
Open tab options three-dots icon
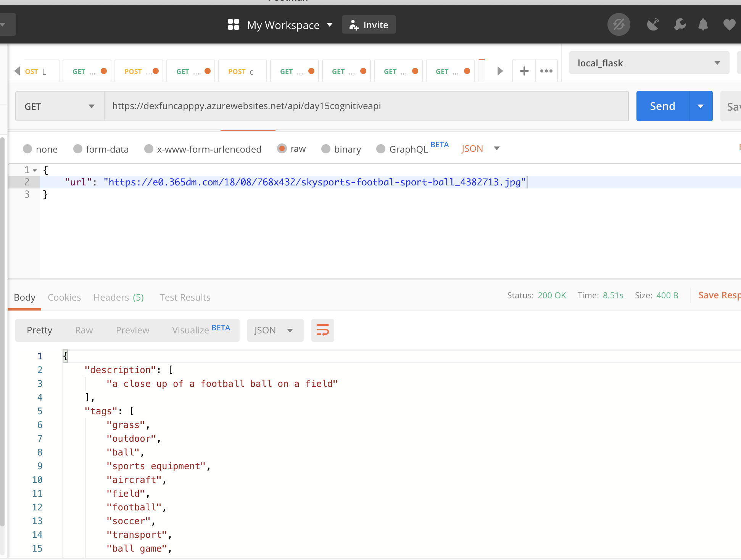(x=546, y=71)
